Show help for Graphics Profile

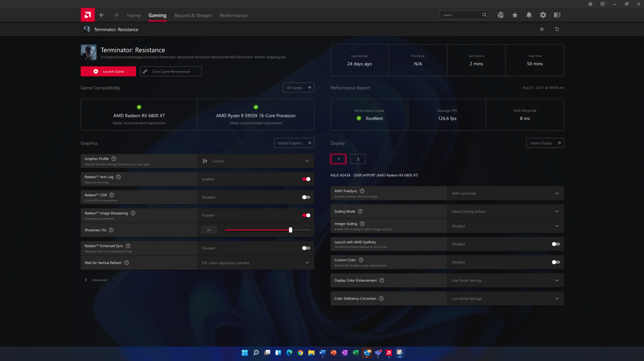pos(113,159)
